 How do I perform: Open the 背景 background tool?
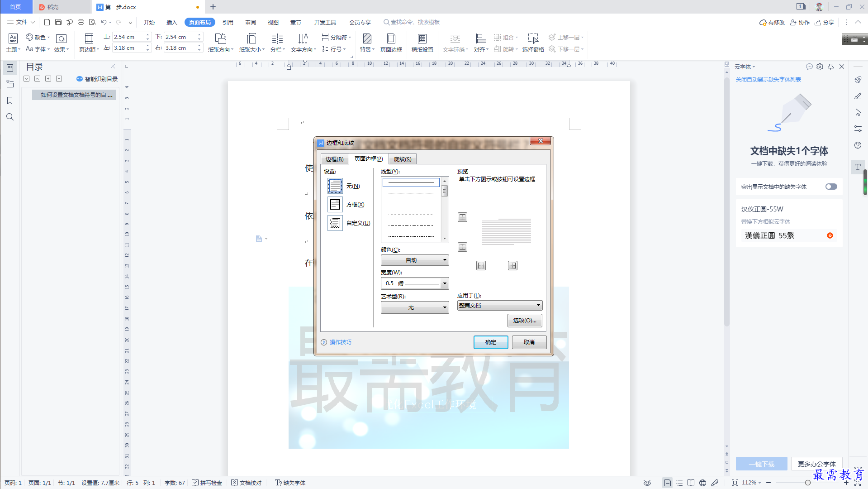[x=367, y=43]
